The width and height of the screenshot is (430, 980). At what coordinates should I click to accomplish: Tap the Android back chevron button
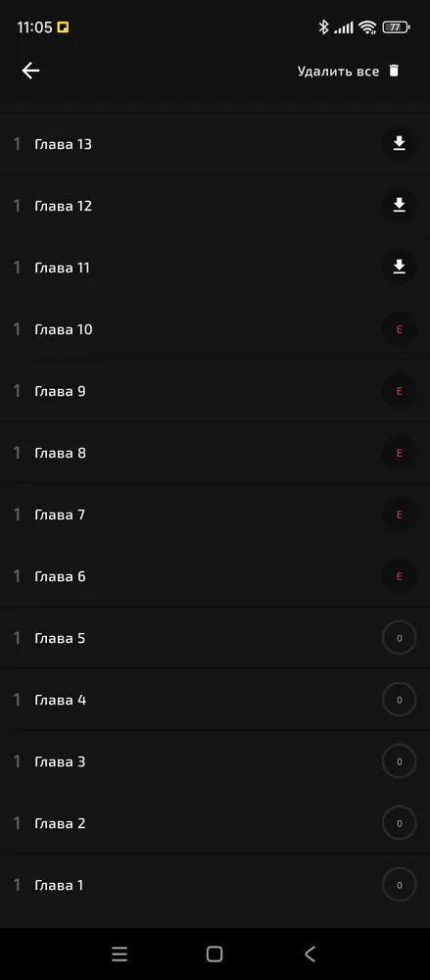[310, 954]
